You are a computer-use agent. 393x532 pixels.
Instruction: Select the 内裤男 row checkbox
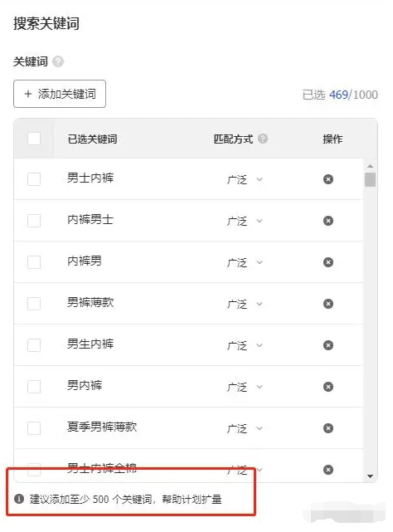tap(34, 262)
